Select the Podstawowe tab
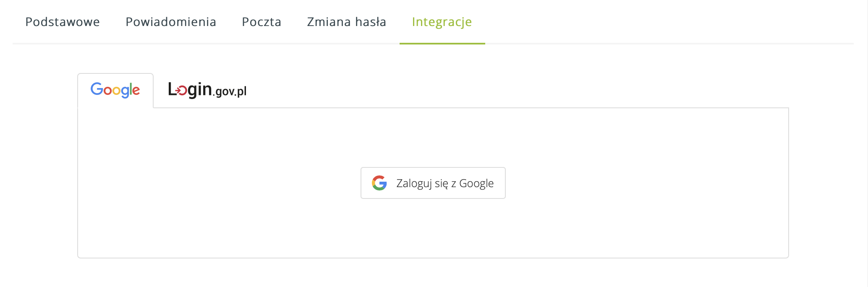 [63, 22]
